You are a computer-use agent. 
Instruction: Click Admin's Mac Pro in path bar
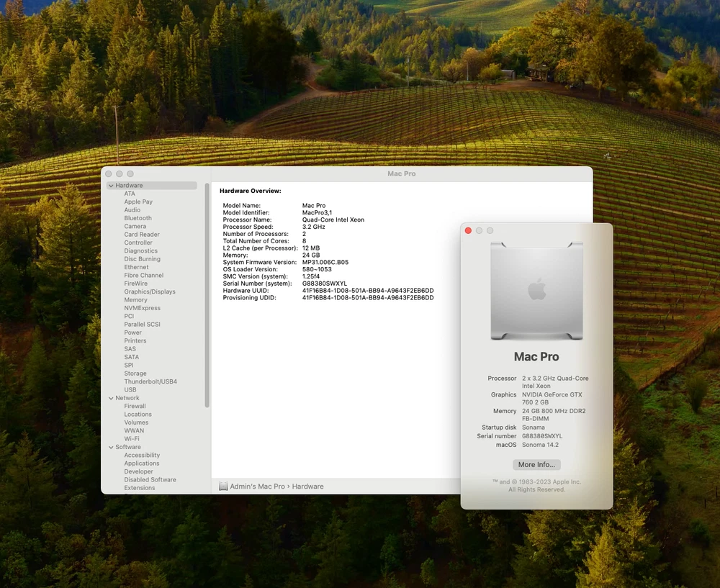(257, 487)
